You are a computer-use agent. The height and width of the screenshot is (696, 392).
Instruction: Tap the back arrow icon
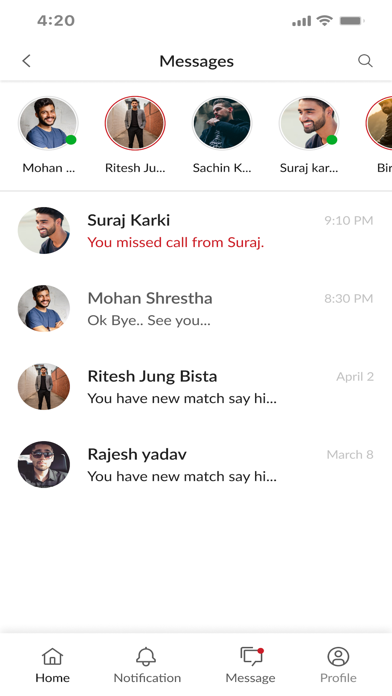point(27,61)
